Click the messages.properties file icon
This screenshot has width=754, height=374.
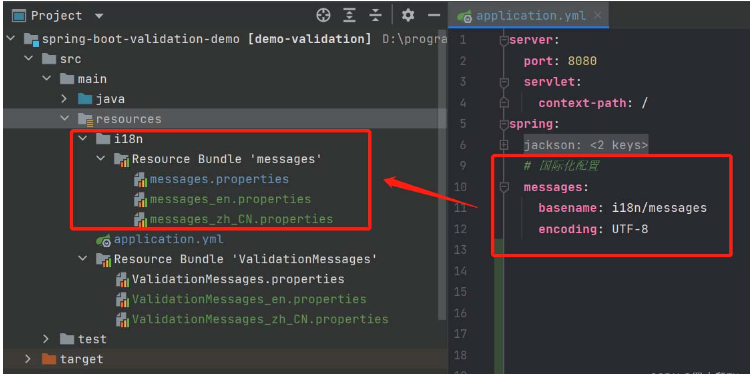(x=140, y=180)
